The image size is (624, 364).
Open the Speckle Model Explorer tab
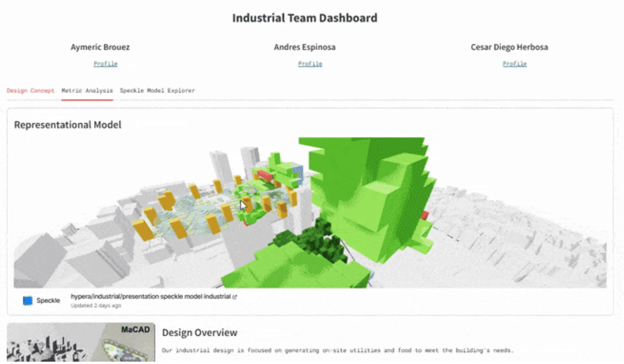(x=157, y=90)
